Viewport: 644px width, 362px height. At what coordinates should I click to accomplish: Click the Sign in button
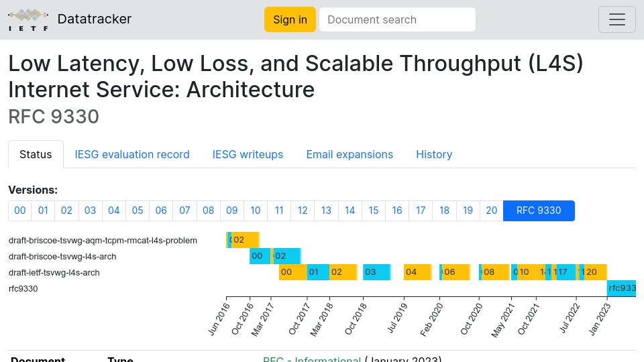click(290, 19)
